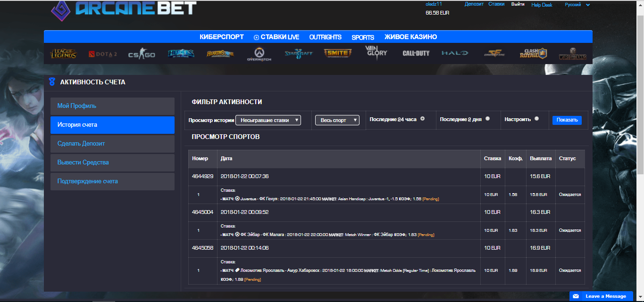Screen dimensions: 644x302
Task: Click the account activity medal icon
Action: pos(52,82)
